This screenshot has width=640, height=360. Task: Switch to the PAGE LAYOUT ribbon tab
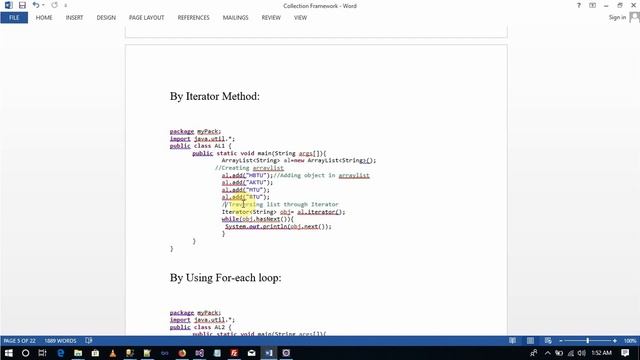147,18
